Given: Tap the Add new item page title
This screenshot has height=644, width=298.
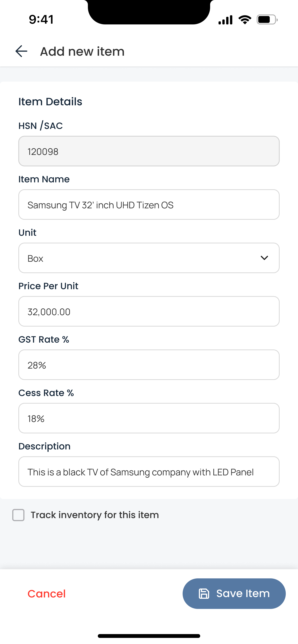Looking at the screenshot, I should [82, 52].
